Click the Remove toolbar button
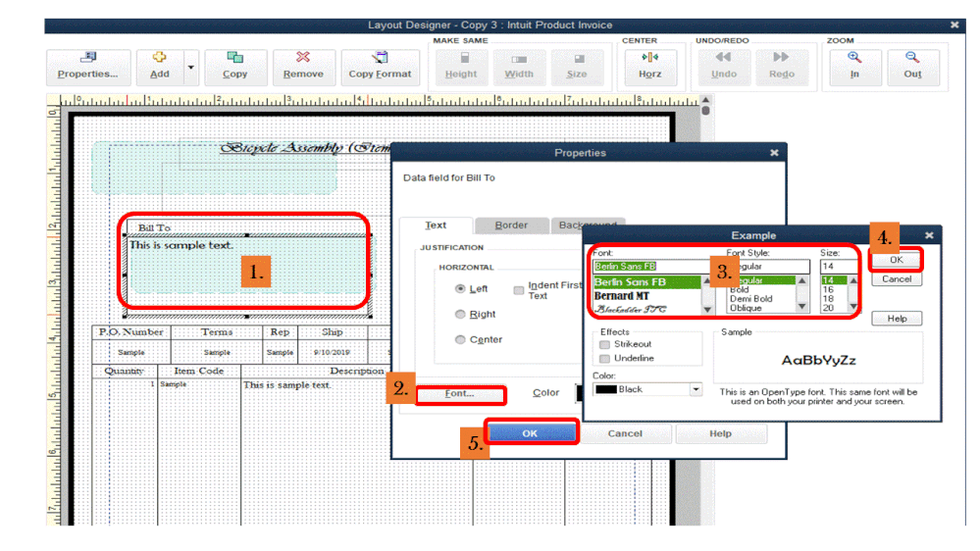The image size is (980, 551). click(303, 67)
